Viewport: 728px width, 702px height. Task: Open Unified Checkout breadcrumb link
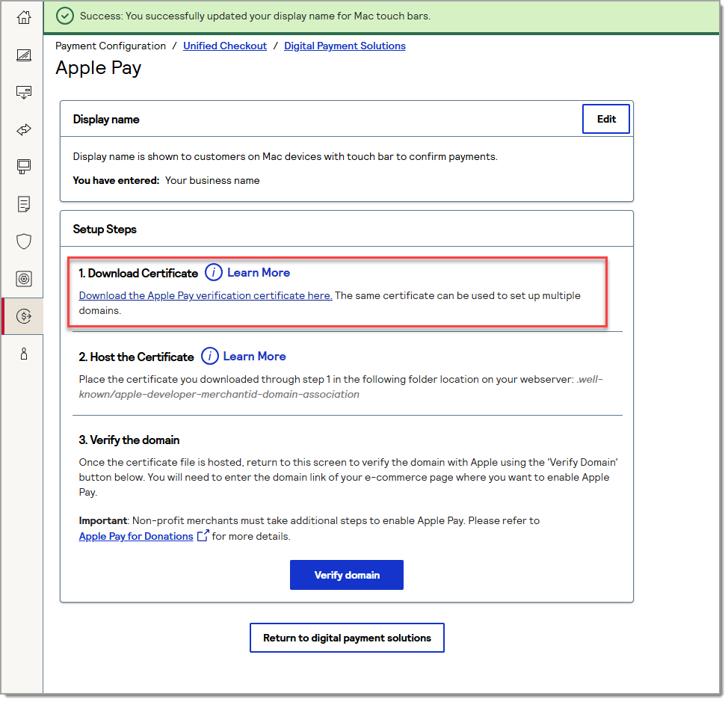[225, 46]
